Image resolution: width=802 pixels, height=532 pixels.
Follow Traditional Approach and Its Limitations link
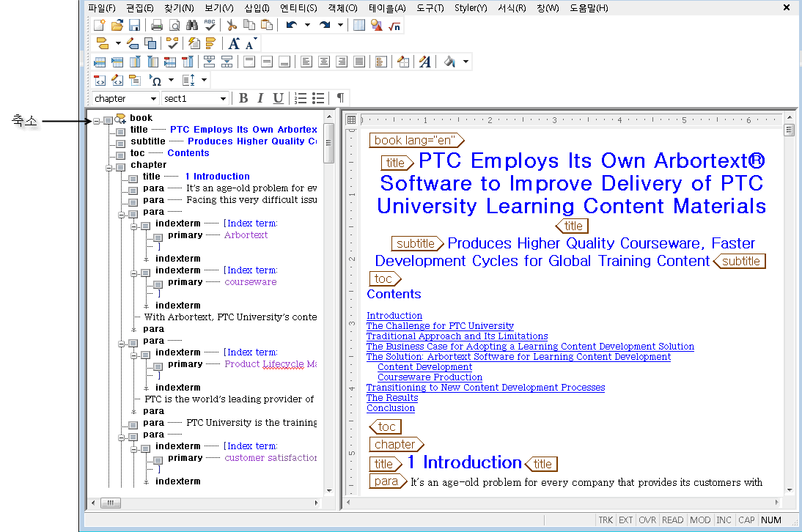pyautogui.click(x=457, y=336)
